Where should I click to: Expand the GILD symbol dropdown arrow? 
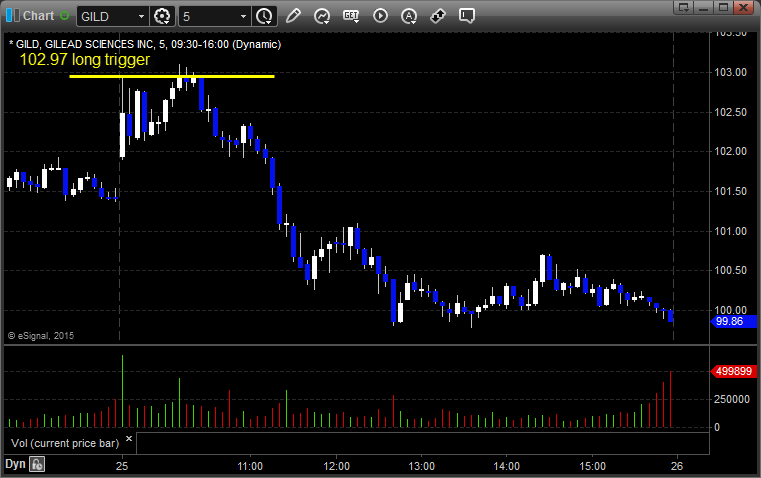[141, 16]
